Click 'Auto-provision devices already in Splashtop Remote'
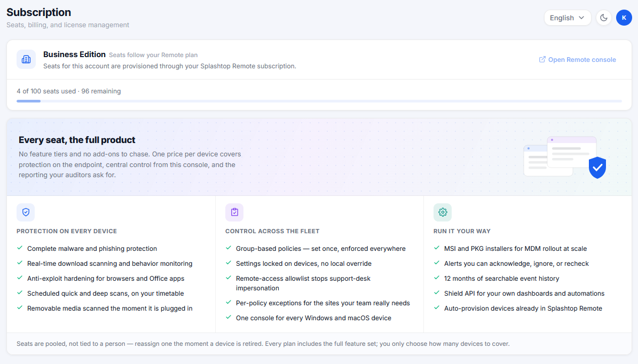 523,308
